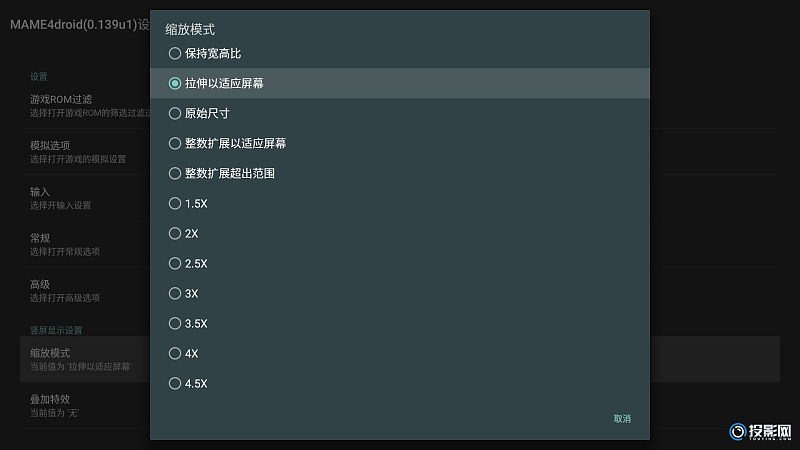
Task: Open the 叠加特效 setting item
Action: (x=85, y=406)
